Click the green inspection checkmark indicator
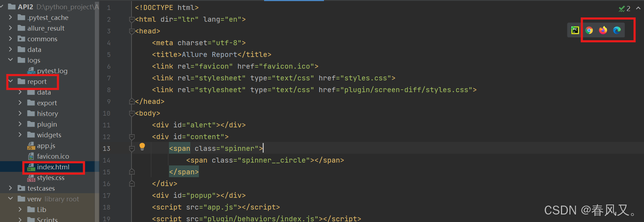644x222 pixels. pos(622,9)
